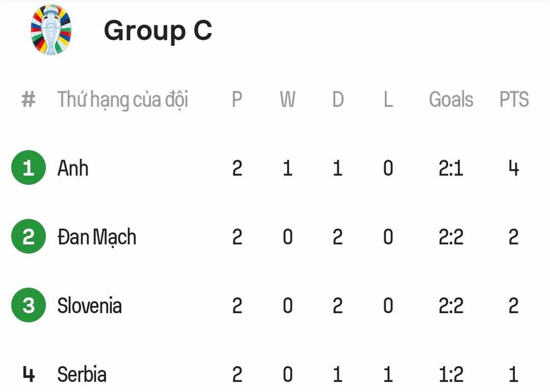Open the Đan Mạch team row
Screen dimensions: 550x392
pos(97,237)
